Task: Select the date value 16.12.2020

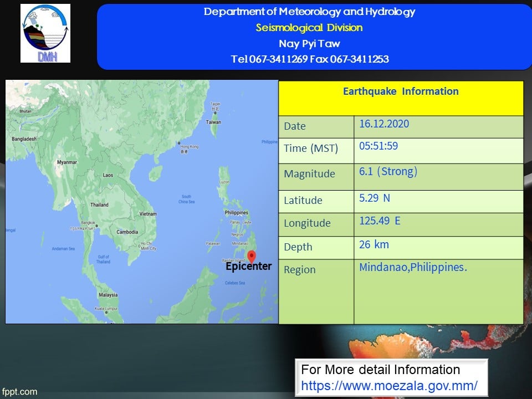Action: click(384, 124)
